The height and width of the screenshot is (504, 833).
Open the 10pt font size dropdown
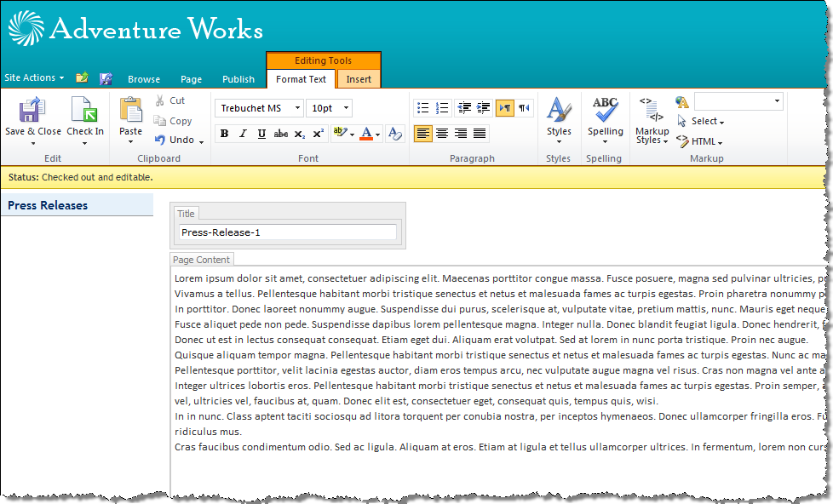(346, 108)
